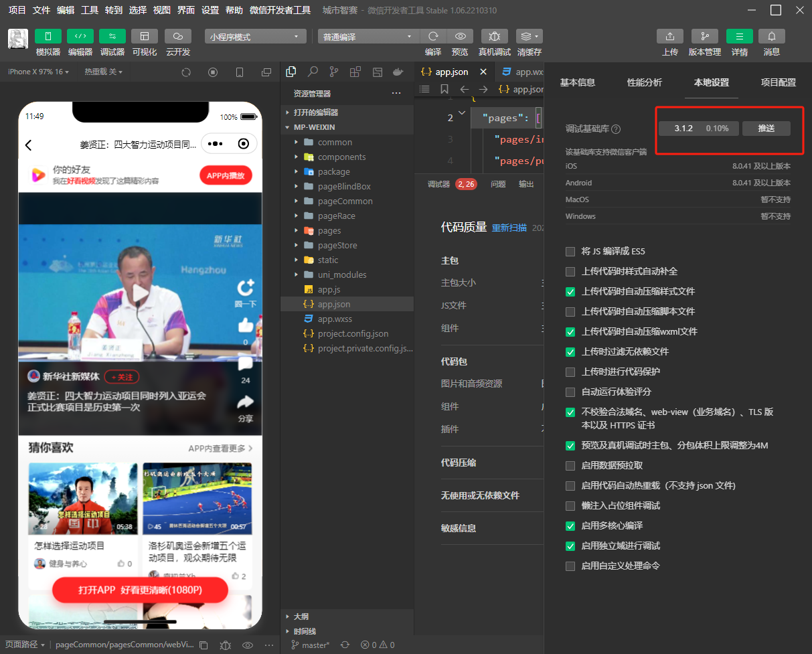Image resolution: width=812 pixels, height=654 pixels.
Task: Toggle the simulator device frame icon
Action: (x=240, y=72)
